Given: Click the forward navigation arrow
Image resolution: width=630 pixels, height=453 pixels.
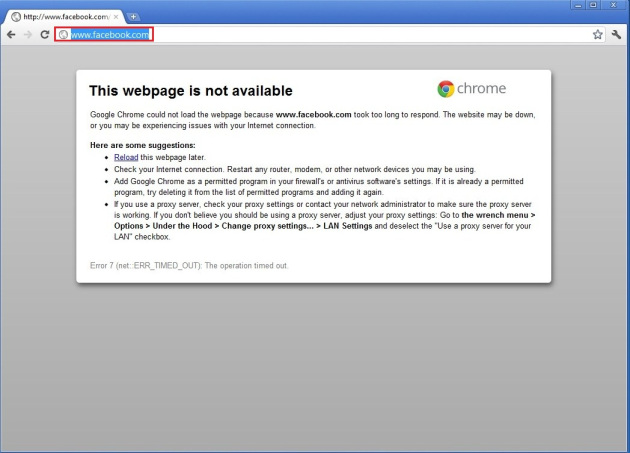Looking at the screenshot, I should [28, 35].
